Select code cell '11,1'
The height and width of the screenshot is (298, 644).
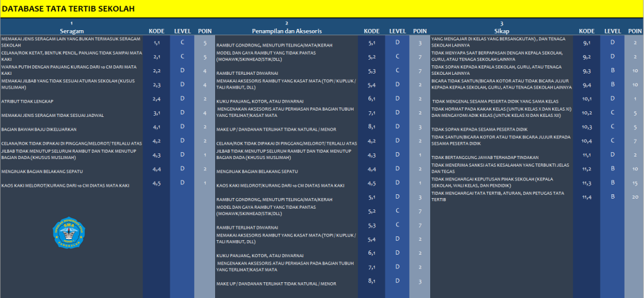[x=587, y=155]
